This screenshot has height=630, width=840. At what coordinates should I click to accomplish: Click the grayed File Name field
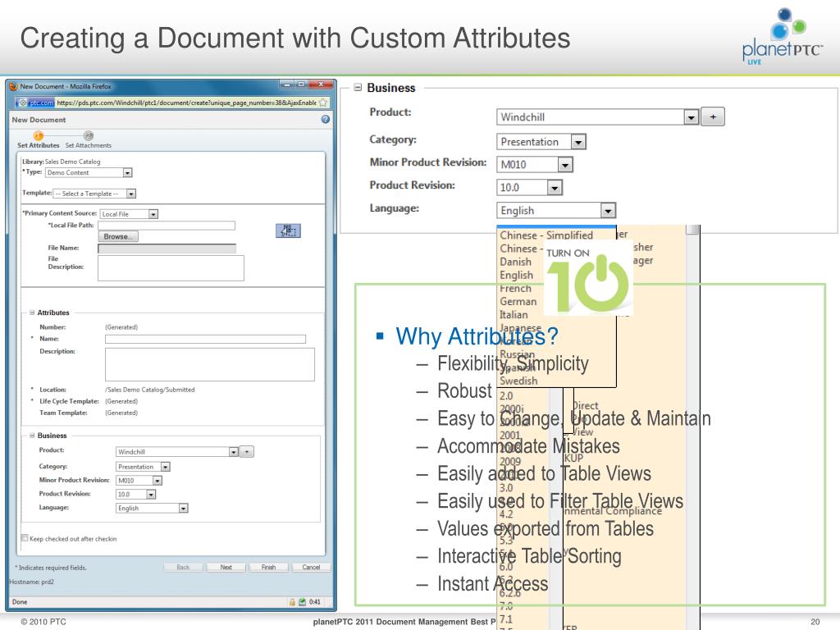coord(167,249)
